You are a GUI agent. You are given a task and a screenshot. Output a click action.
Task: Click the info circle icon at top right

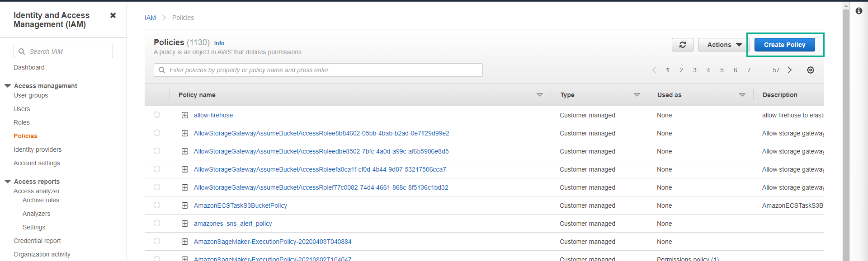(x=859, y=11)
